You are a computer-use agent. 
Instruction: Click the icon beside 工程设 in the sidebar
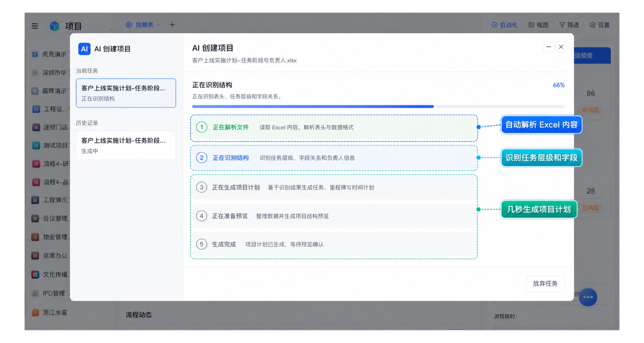click(x=36, y=109)
